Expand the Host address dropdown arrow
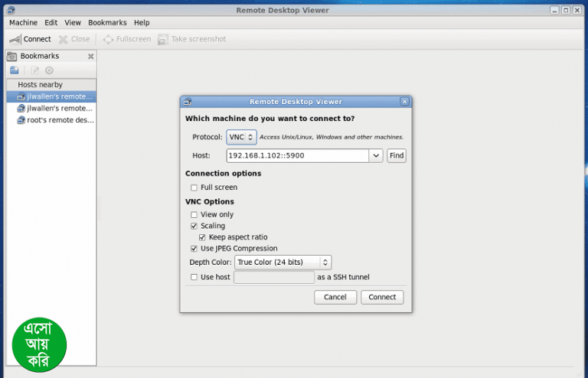This screenshot has height=378, width=588. (375, 156)
